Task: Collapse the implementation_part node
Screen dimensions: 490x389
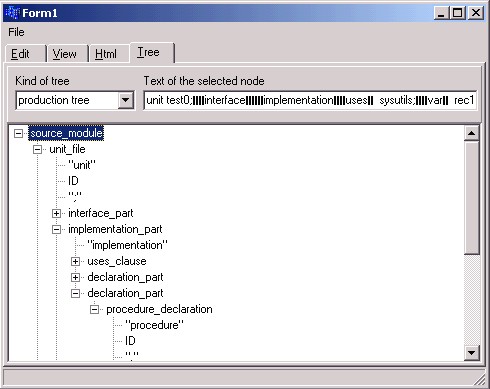Action: [x=56, y=229]
